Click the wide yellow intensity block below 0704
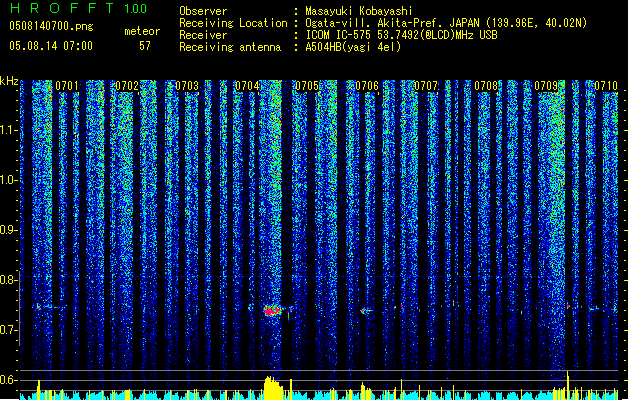This screenshot has width=629, height=400. click(x=273, y=388)
